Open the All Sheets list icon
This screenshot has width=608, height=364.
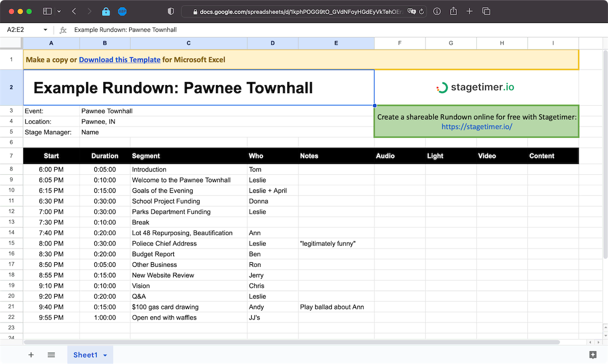pyautogui.click(x=51, y=355)
